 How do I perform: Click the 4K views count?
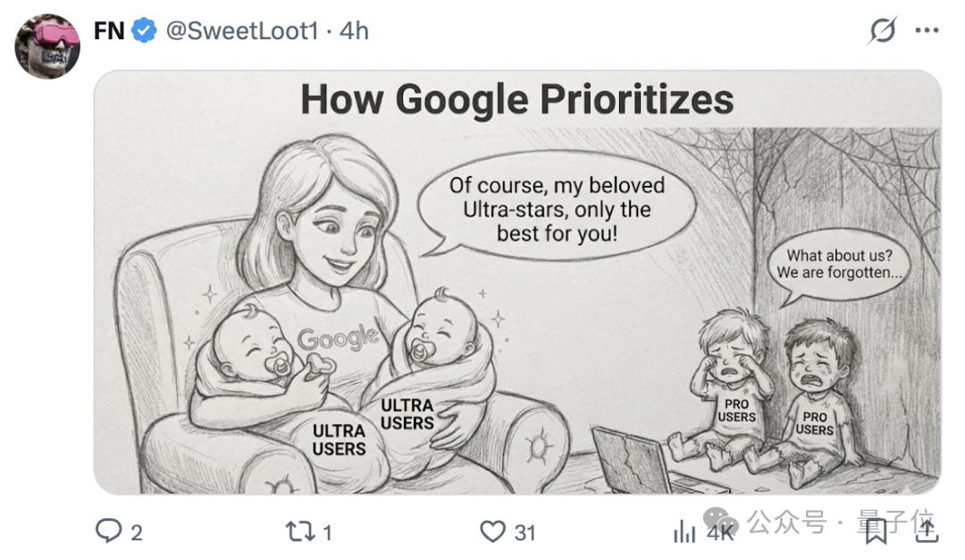pos(719,534)
